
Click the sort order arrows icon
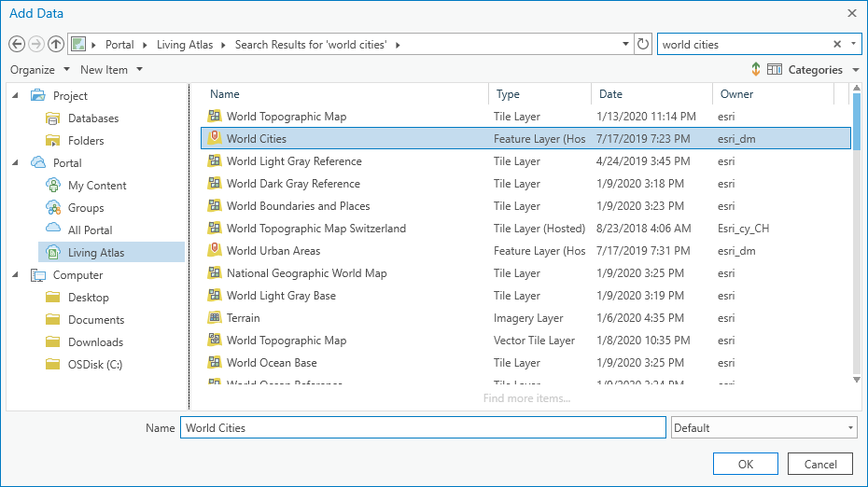(x=755, y=70)
